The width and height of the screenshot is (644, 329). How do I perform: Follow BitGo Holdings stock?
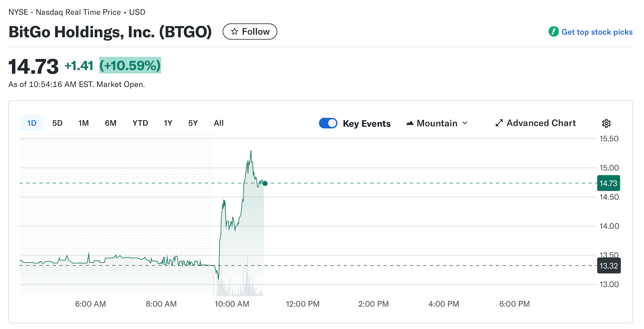pos(250,32)
